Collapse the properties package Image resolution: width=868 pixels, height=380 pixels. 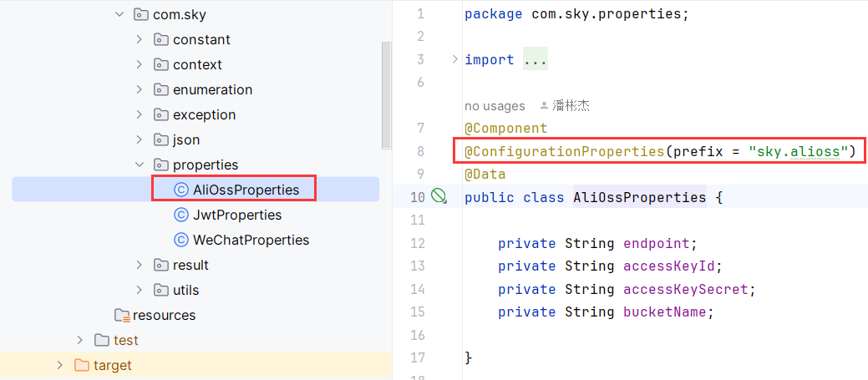[x=139, y=165]
